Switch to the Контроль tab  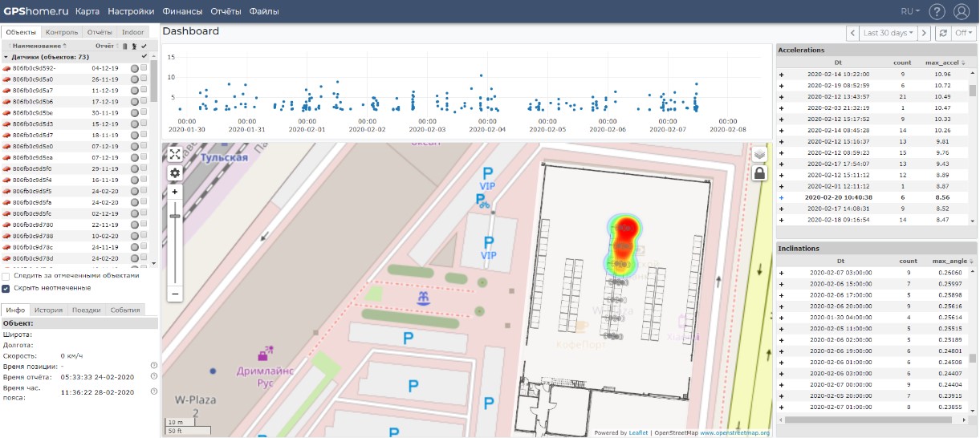pyautogui.click(x=62, y=32)
